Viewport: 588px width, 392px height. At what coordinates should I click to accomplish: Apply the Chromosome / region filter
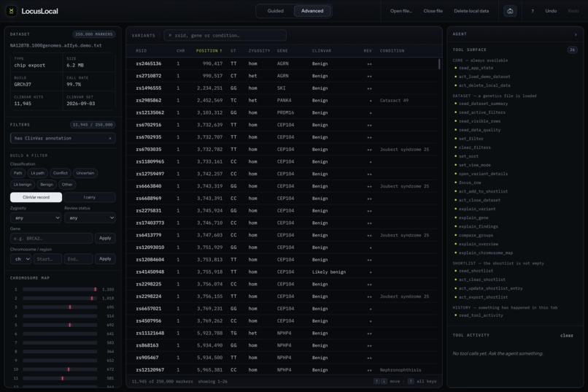pyautogui.click(x=105, y=259)
